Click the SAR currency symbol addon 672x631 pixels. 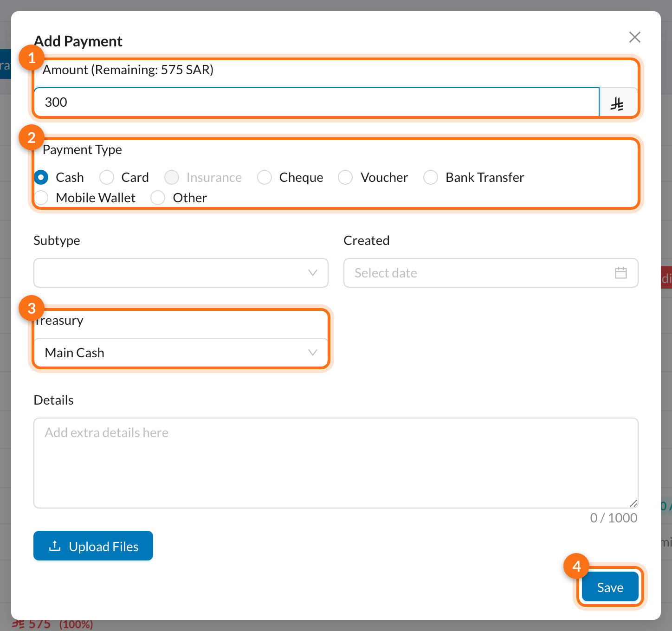pos(618,103)
